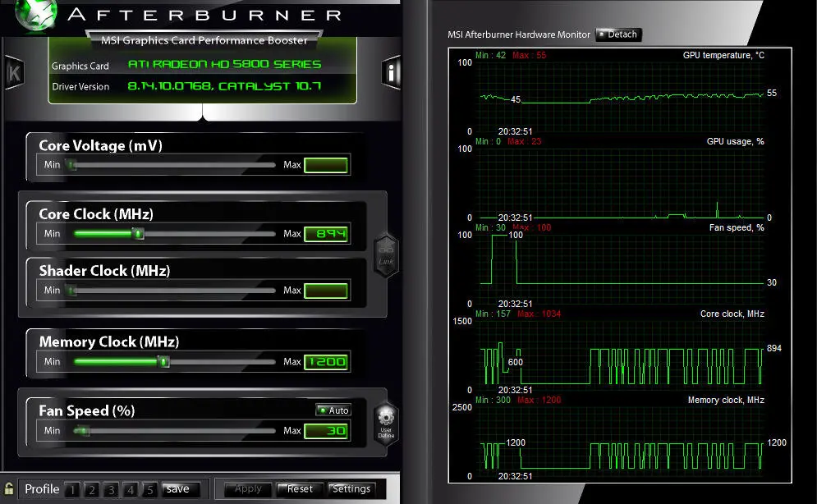
Task: Click the Core Clock slider handle
Action: pyautogui.click(x=139, y=234)
